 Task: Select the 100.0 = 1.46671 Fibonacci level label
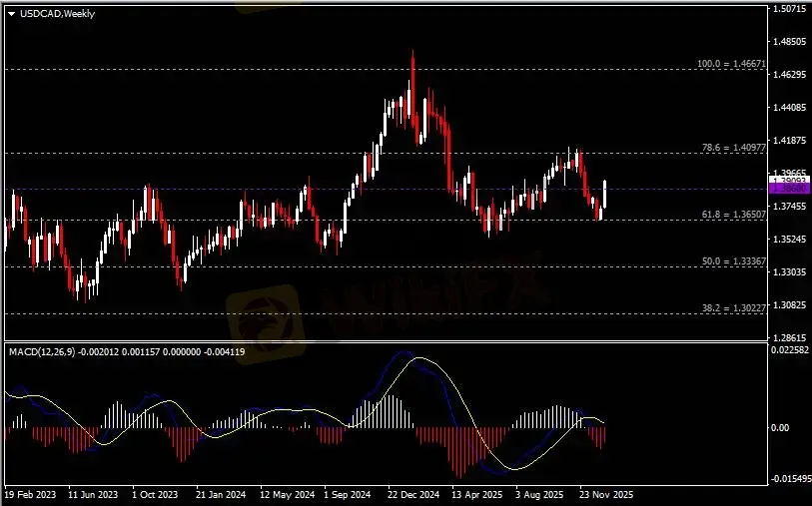(731, 64)
